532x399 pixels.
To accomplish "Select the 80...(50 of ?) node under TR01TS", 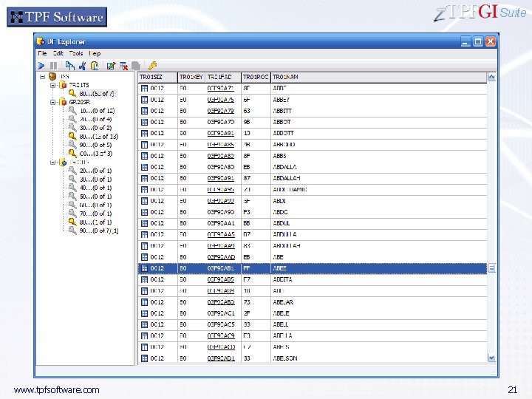I will click(x=96, y=93).
